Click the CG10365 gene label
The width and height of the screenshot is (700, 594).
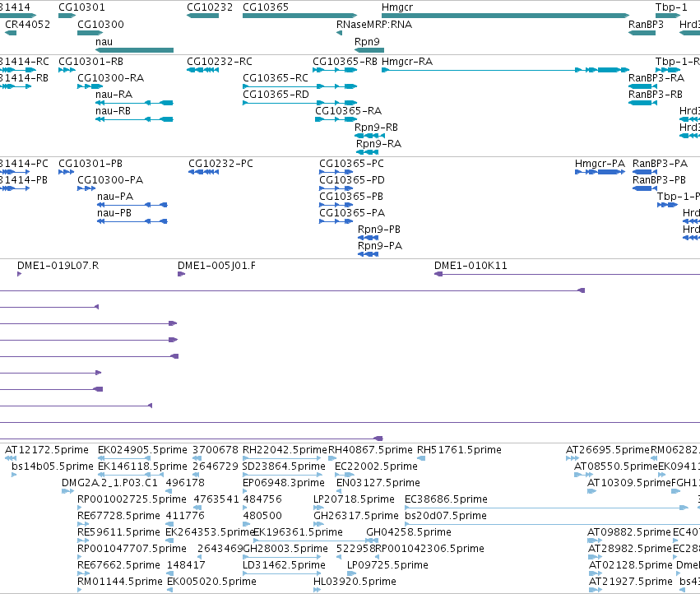coord(266,7)
